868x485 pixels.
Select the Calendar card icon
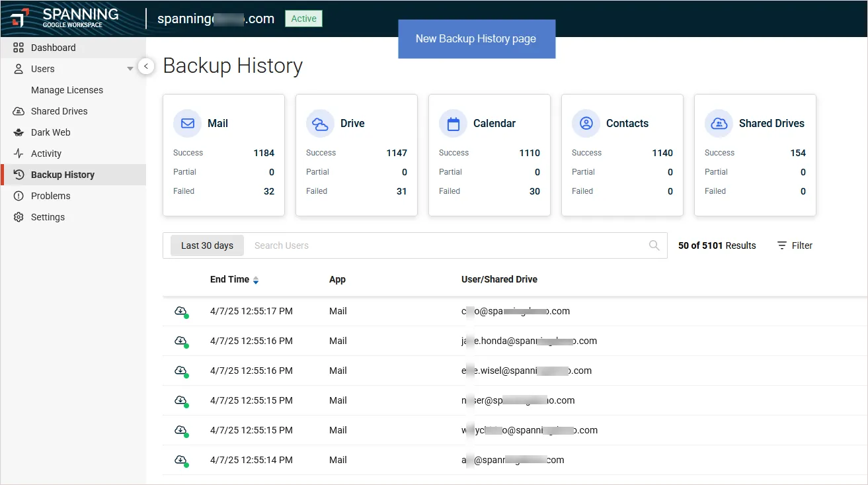click(x=453, y=124)
